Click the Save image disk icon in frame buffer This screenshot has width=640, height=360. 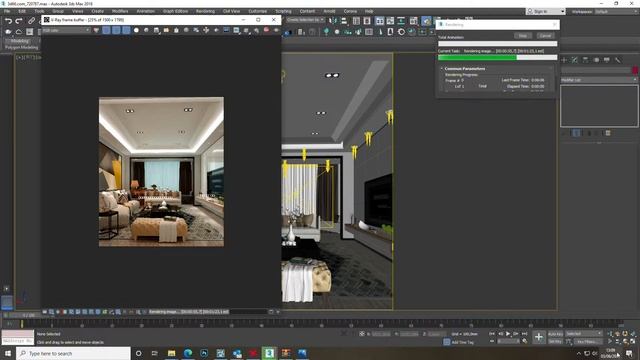point(156,30)
